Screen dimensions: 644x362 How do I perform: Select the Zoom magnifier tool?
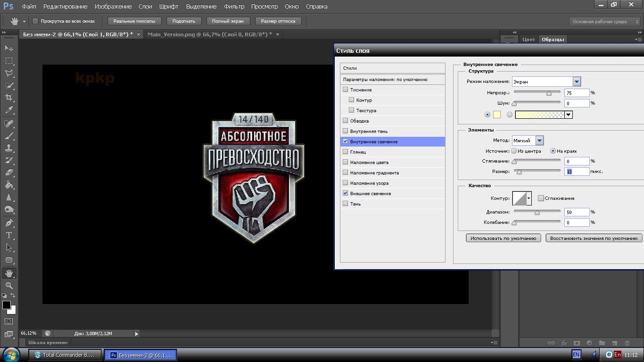[9, 285]
